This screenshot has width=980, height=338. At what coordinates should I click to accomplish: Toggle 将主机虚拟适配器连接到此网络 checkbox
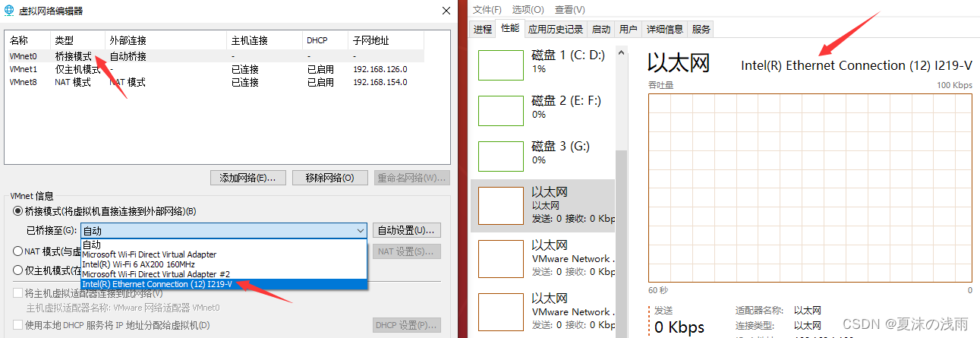[18, 293]
